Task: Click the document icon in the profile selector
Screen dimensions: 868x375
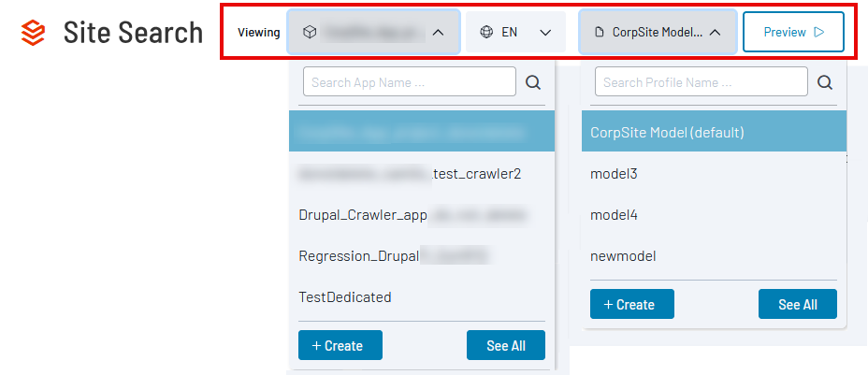Action: [x=600, y=32]
